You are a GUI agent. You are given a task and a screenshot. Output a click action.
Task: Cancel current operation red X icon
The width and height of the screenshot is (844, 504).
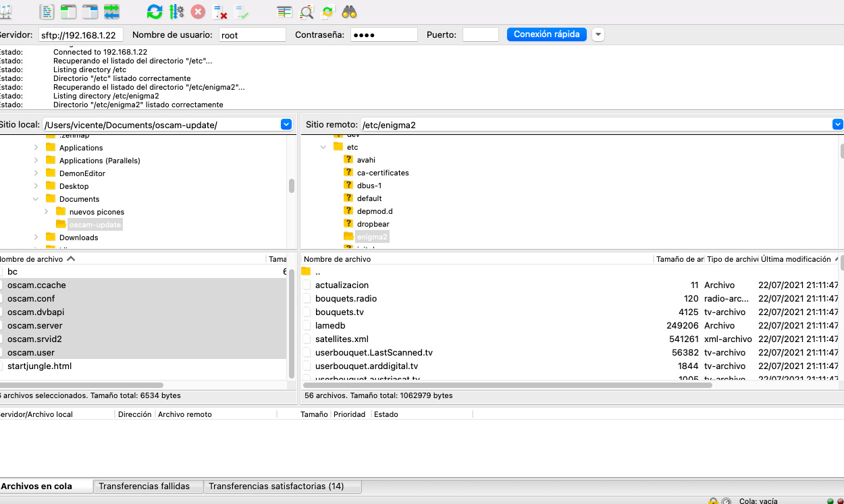tap(198, 11)
